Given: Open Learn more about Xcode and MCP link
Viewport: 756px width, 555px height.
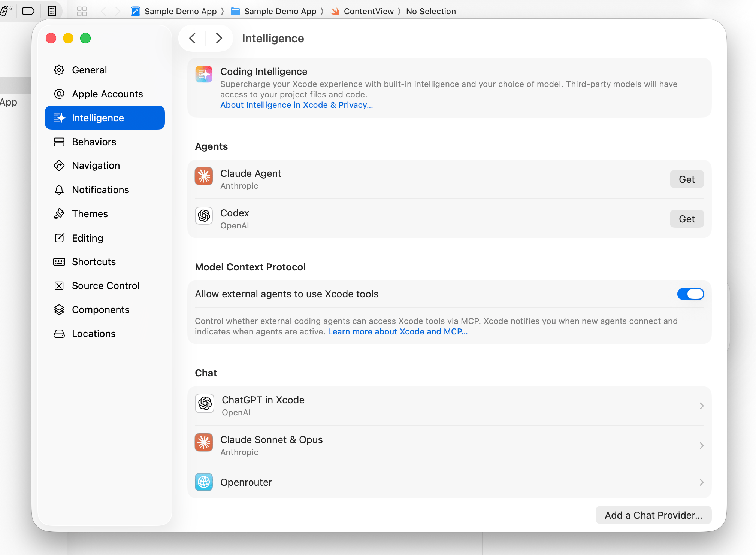Looking at the screenshot, I should (x=397, y=332).
